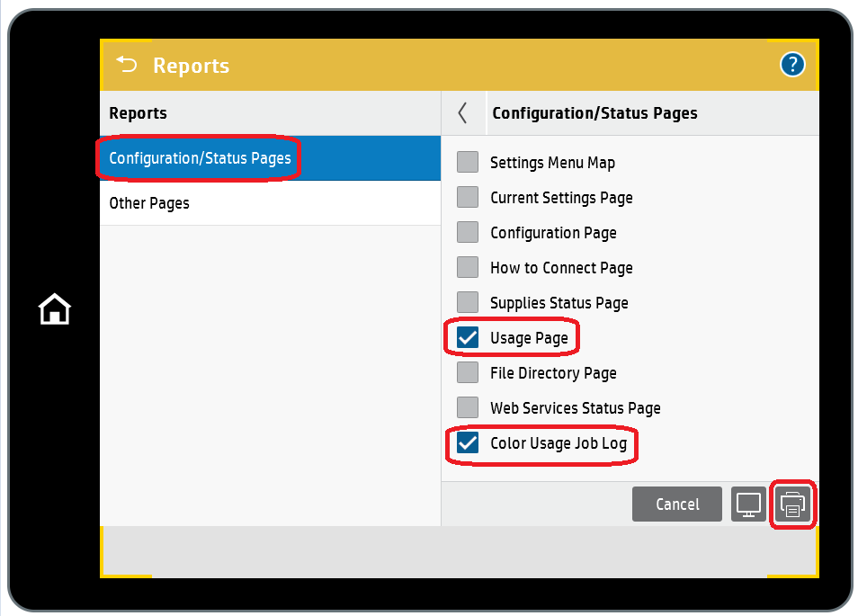Click the Reports heading above the list
Image resolution: width=858 pixels, height=616 pixels.
pyautogui.click(x=138, y=113)
